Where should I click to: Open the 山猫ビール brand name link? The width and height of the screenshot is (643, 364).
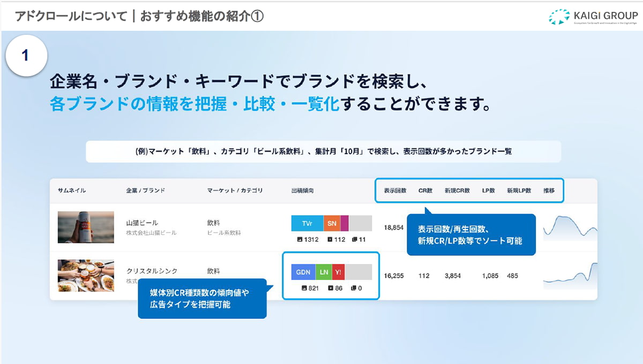coord(142,223)
